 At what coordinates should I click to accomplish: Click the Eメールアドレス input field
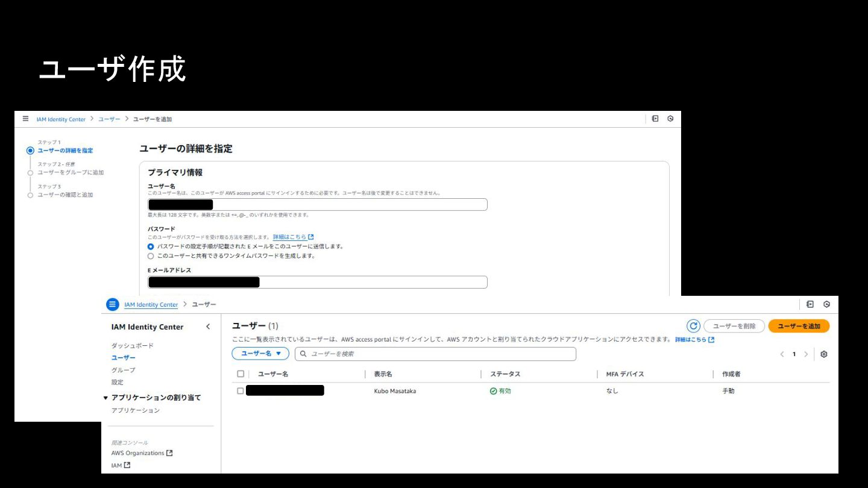(x=318, y=282)
